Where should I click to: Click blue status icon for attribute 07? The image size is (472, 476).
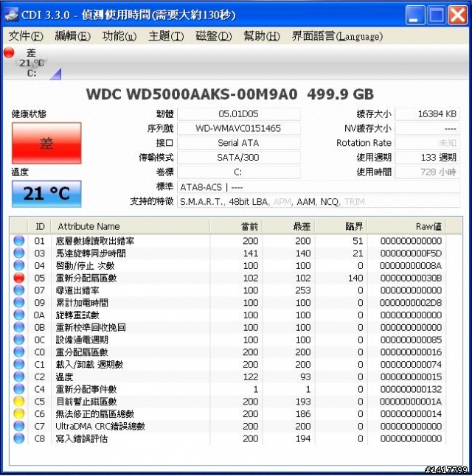tap(19, 290)
